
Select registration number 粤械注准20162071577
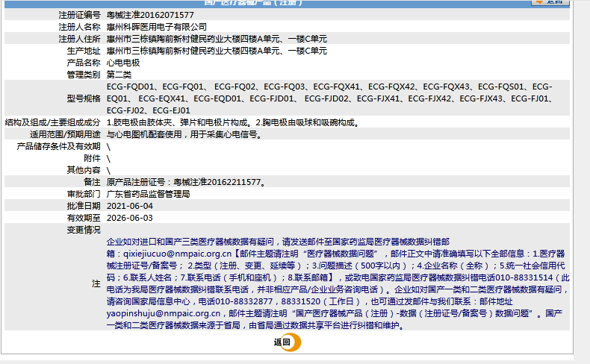150,15
